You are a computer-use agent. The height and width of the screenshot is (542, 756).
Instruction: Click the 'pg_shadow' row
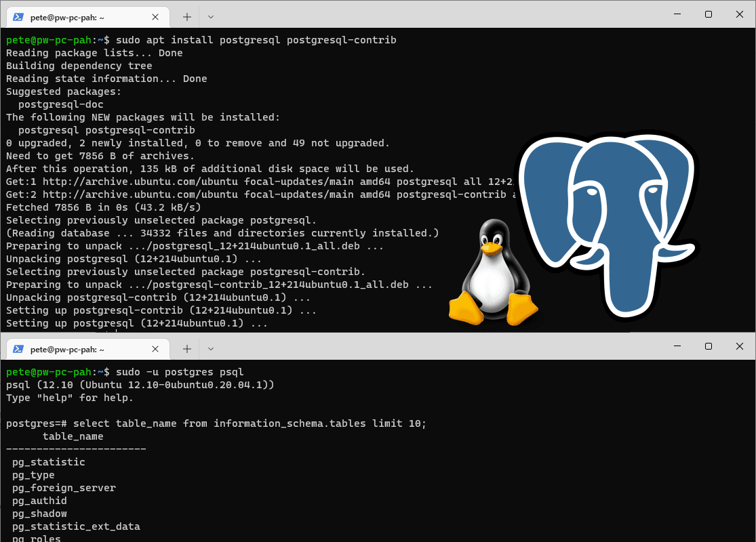pos(39,514)
